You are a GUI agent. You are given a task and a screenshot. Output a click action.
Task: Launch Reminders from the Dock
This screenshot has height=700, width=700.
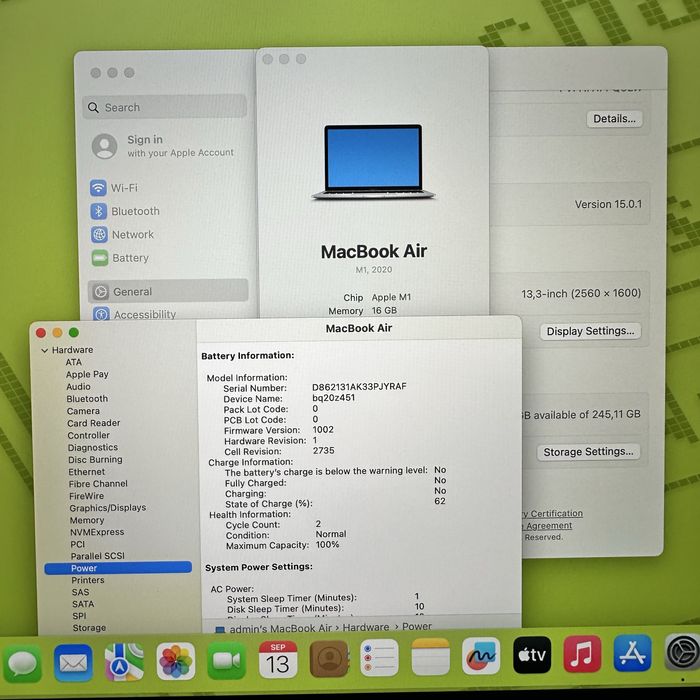(x=379, y=658)
